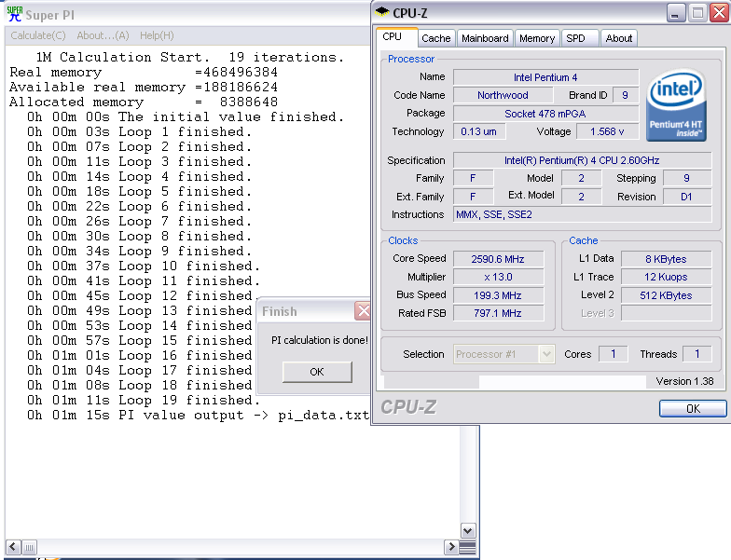Click the CPU-Z chip icon in title bar
Screen dimensions: 731x560
[x=382, y=11]
